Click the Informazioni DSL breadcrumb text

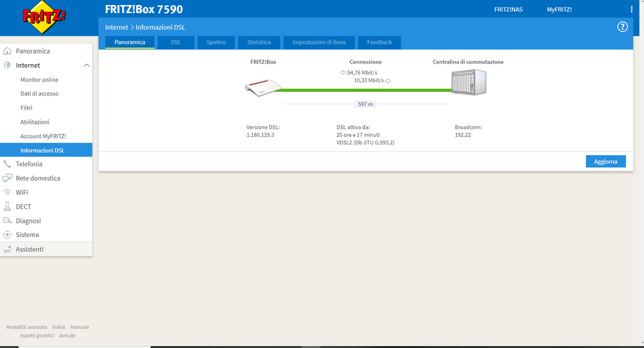[160, 27]
